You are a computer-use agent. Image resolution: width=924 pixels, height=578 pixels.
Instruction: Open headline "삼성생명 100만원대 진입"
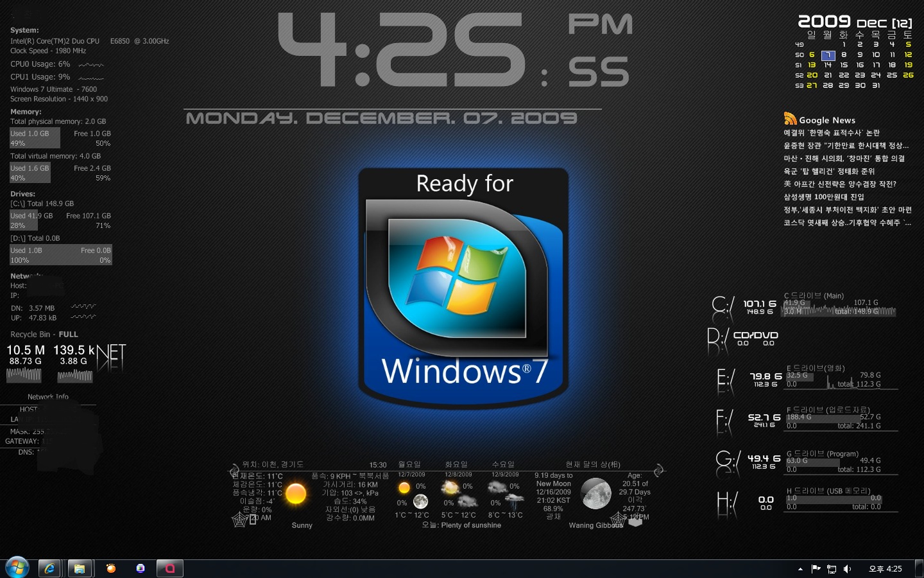click(x=824, y=197)
